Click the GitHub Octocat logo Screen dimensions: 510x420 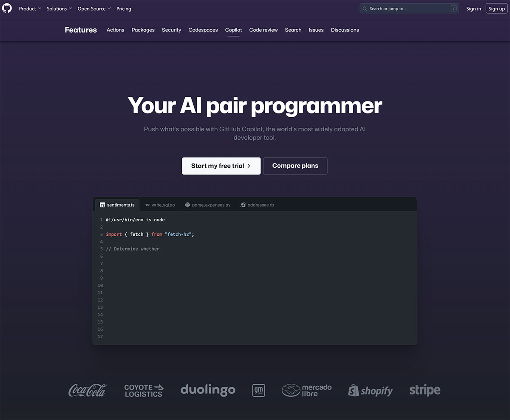point(7,8)
